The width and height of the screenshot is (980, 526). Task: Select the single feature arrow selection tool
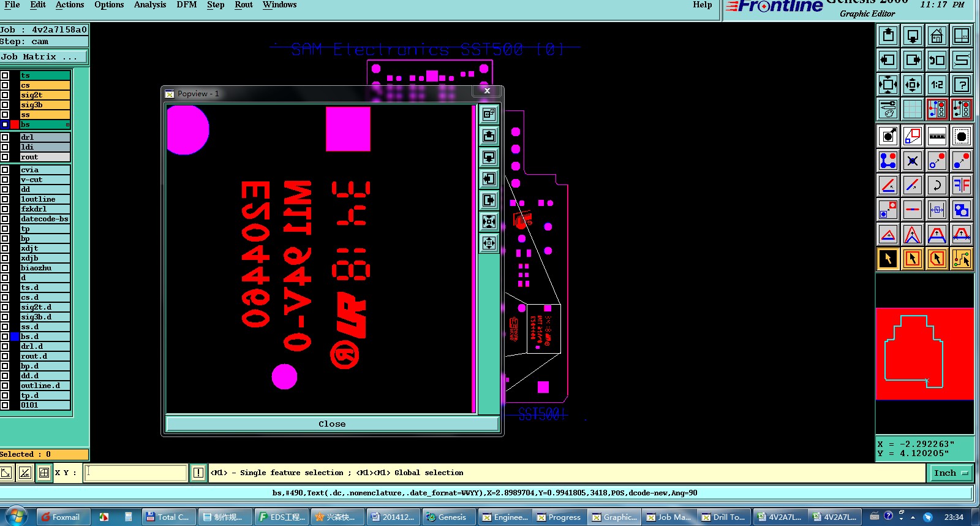(x=888, y=259)
